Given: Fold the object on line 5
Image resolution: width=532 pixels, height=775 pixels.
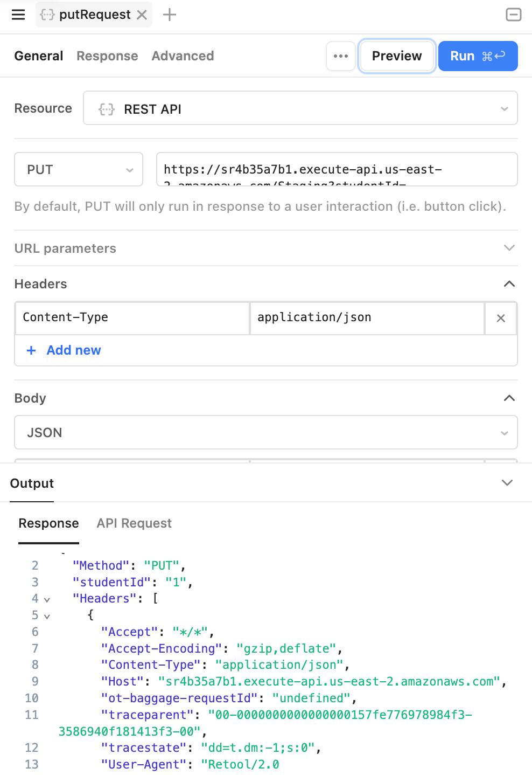Looking at the screenshot, I should coord(47,616).
